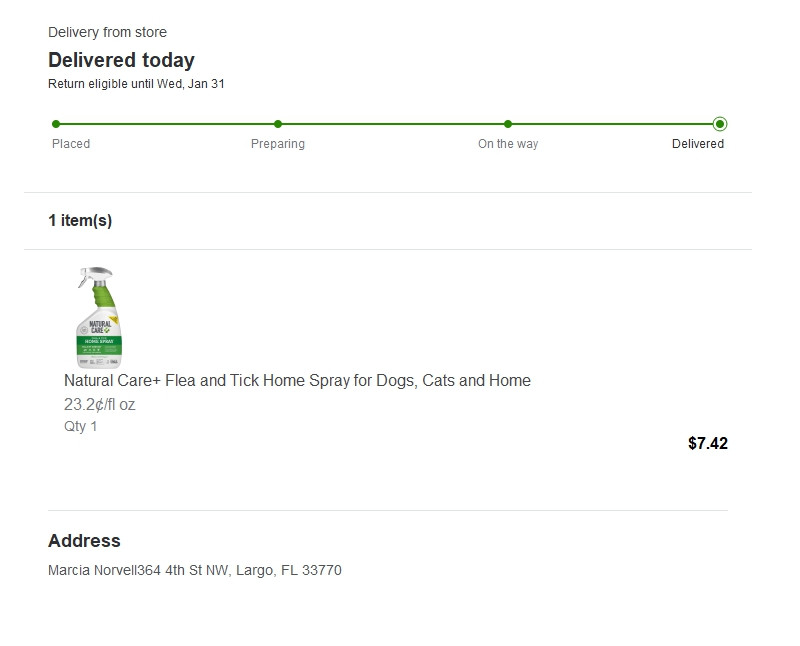
Task: Click the 1 item(s) section header
Action: (x=80, y=221)
